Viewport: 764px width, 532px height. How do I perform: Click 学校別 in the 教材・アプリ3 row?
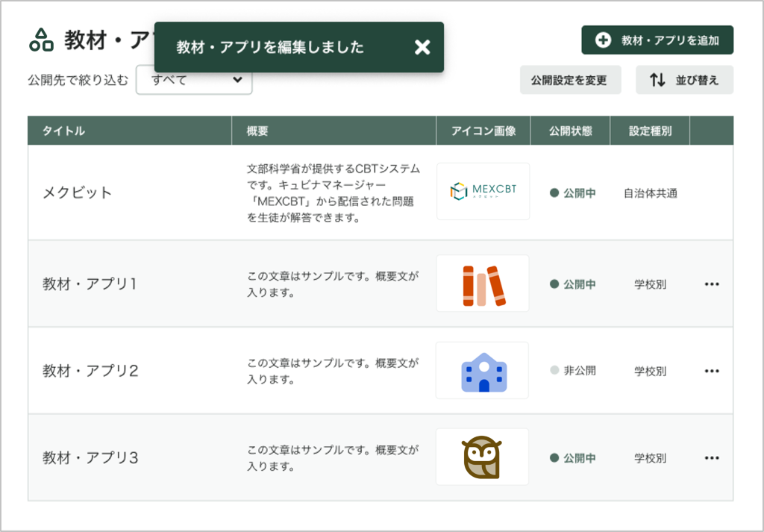pyautogui.click(x=650, y=458)
